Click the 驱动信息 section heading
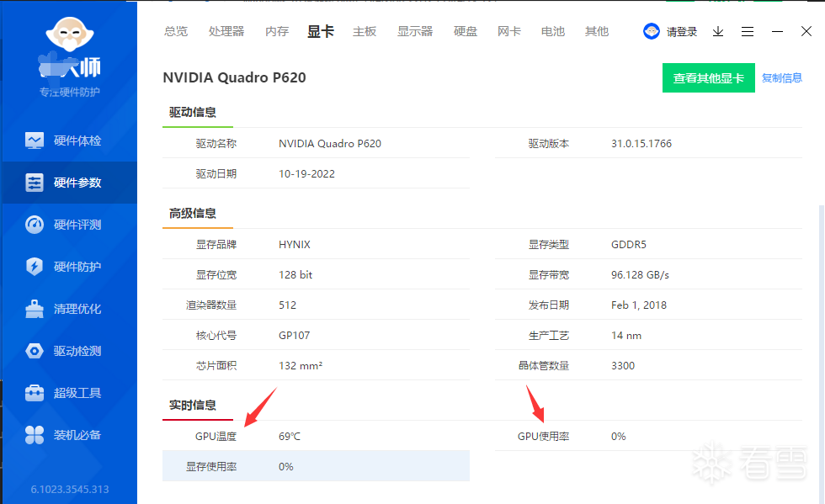Viewport: 825px width, 504px height. 193,112
